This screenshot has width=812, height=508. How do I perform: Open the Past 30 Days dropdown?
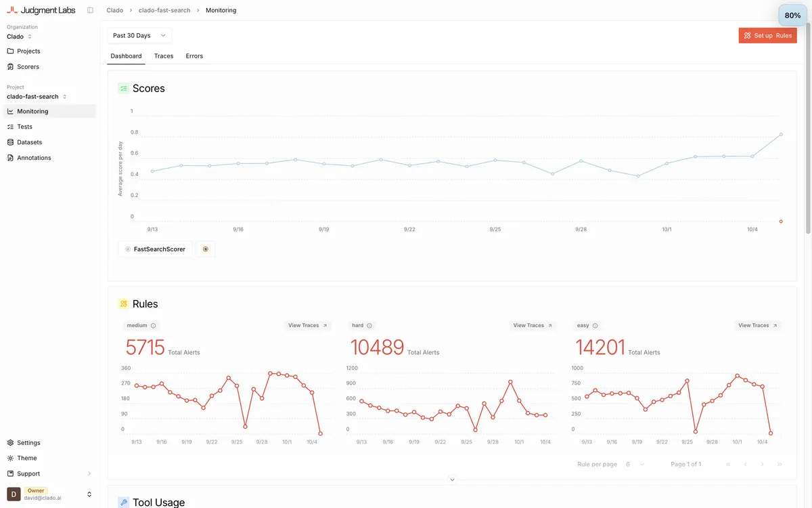[x=139, y=35]
